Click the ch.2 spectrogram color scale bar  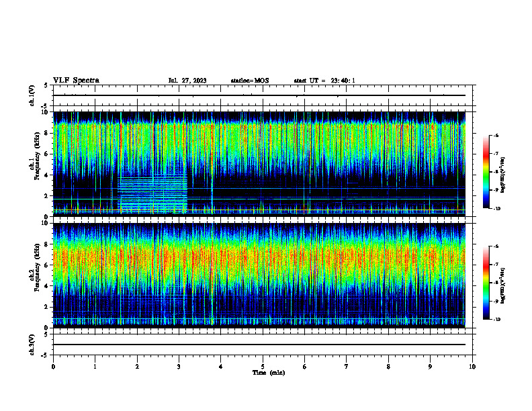click(x=486, y=283)
